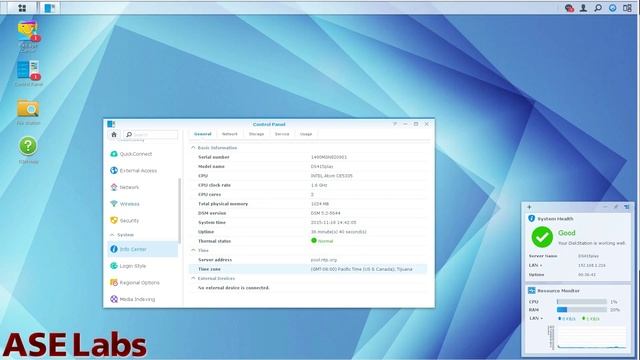Select the System time row
Image resolution: width=640 pixels, height=360 pixels.
click(x=308, y=222)
